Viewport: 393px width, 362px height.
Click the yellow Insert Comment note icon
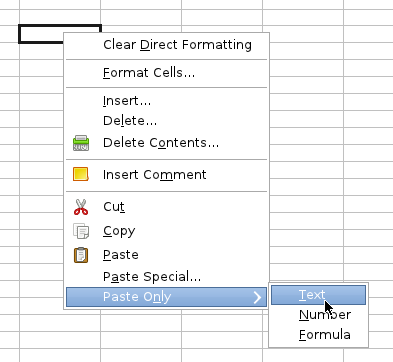[81, 174]
